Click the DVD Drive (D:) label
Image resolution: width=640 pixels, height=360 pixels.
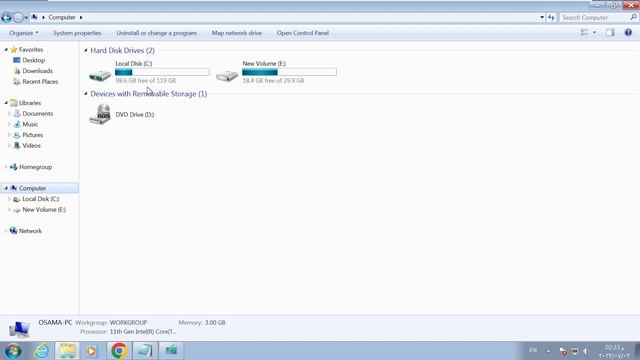pos(135,115)
